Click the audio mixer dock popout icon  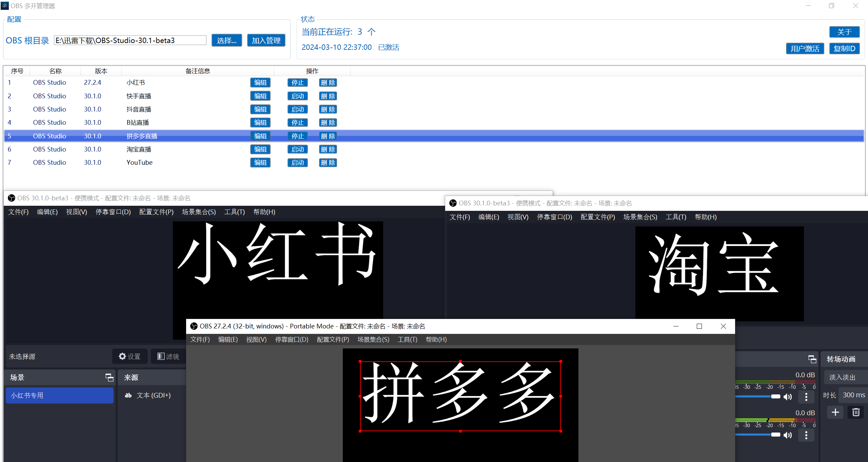click(x=812, y=359)
